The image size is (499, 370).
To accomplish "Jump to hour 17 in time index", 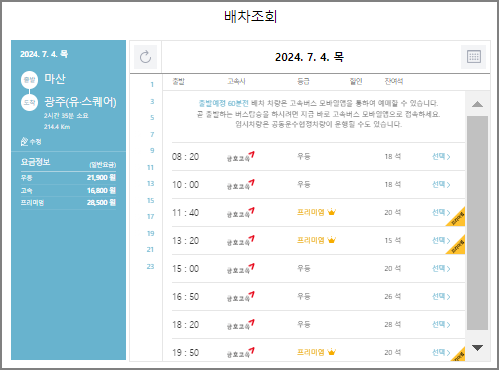I will click(x=151, y=217).
